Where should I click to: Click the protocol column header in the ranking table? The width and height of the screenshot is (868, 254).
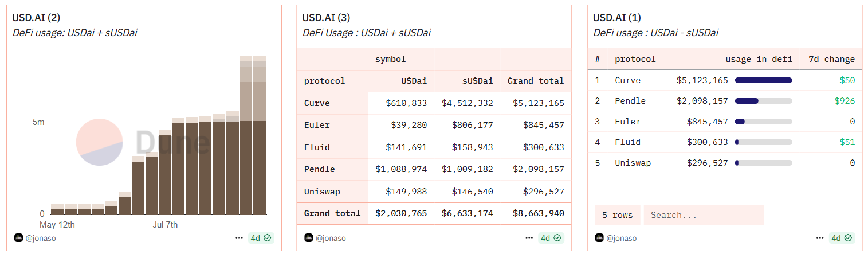[x=635, y=59]
